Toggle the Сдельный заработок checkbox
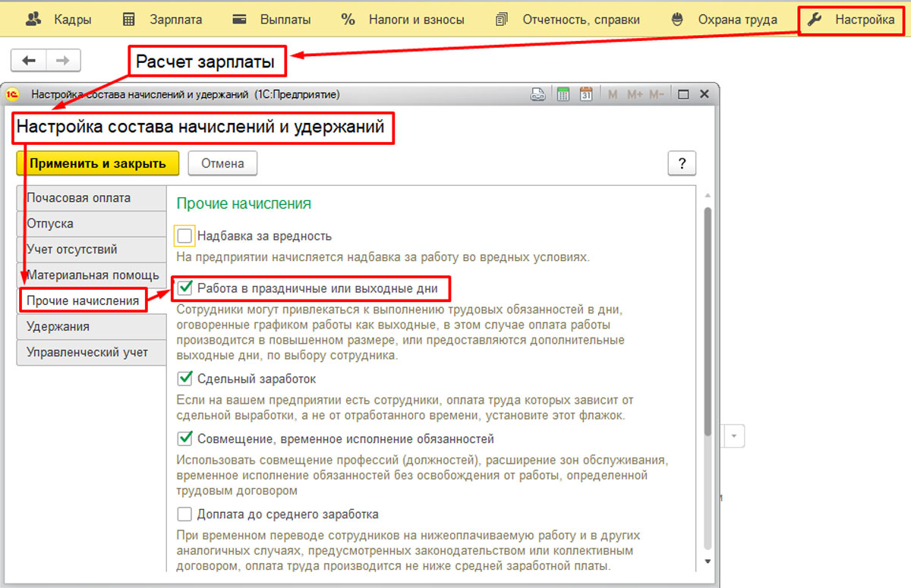This screenshot has height=588, width=911. (184, 378)
